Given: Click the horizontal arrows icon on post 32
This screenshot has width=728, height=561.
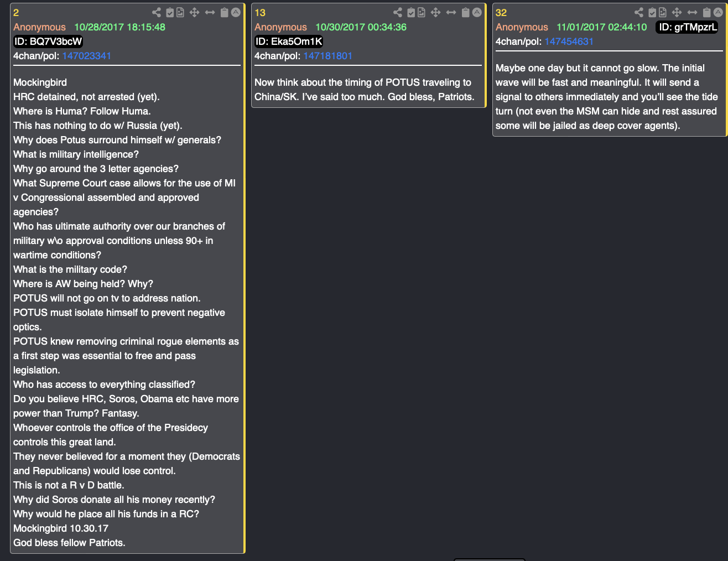Looking at the screenshot, I should click(692, 12).
